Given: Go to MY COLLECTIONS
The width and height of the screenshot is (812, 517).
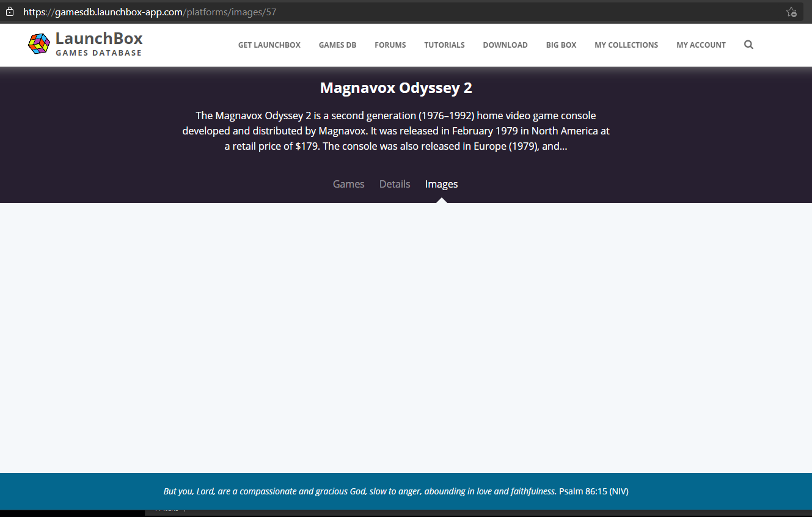Looking at the screenshot, I should 626,45.
